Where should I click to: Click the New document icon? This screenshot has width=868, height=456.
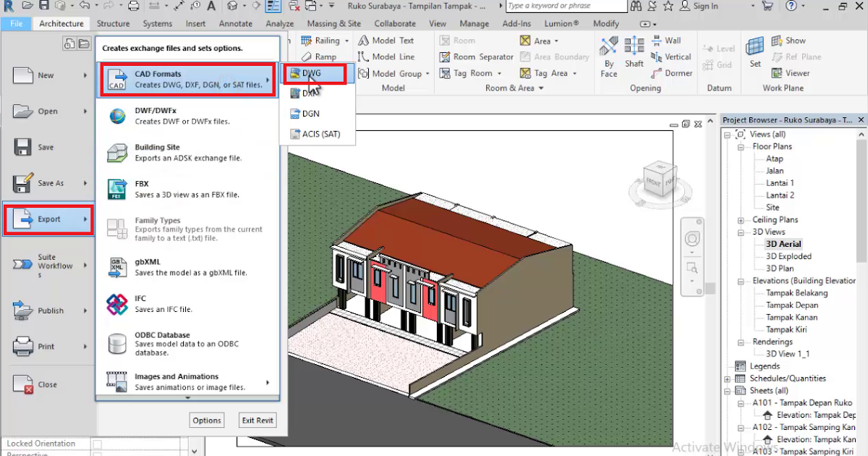(x=23, y=75)
